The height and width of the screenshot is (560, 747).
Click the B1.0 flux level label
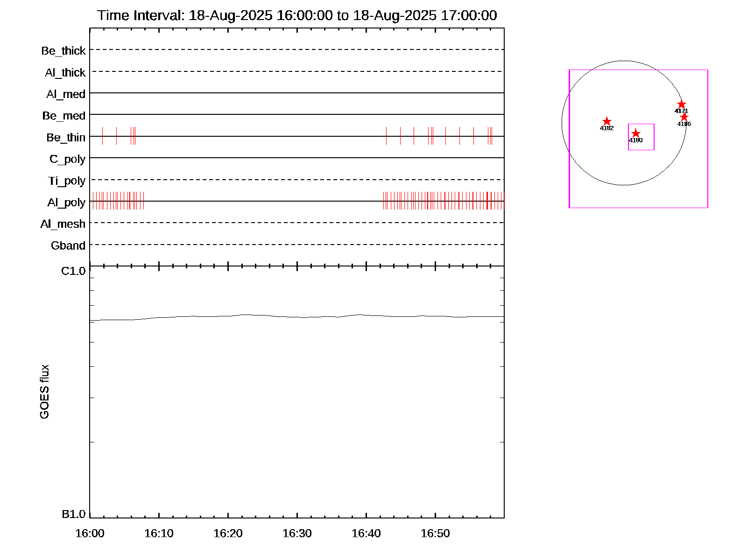(74, 514)
